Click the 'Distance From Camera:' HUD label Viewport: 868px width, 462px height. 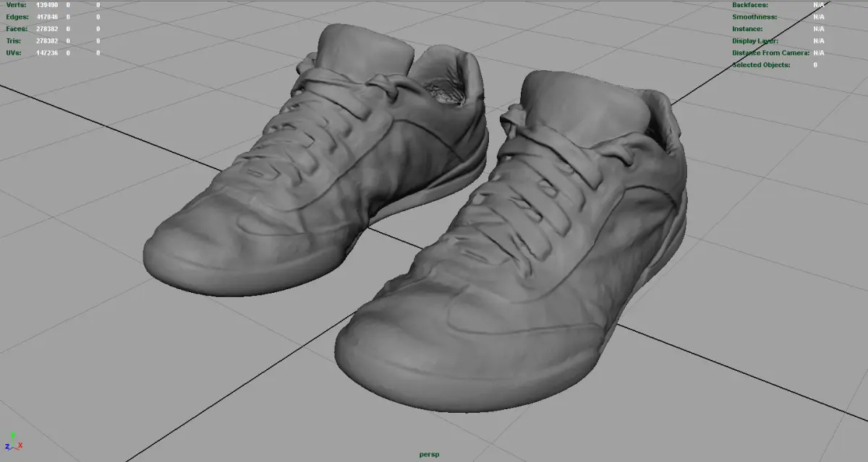point(770,53)
